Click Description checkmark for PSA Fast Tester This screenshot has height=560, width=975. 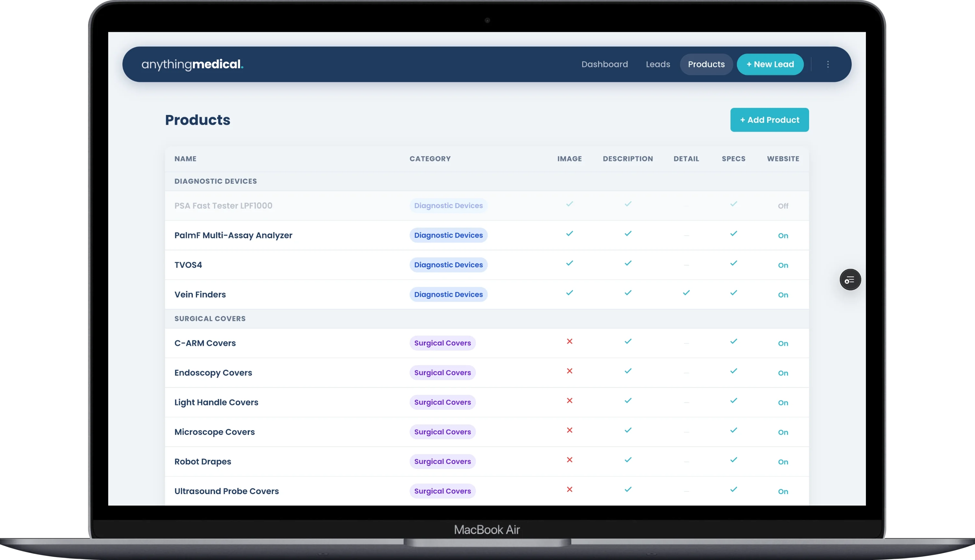[628, 204]
